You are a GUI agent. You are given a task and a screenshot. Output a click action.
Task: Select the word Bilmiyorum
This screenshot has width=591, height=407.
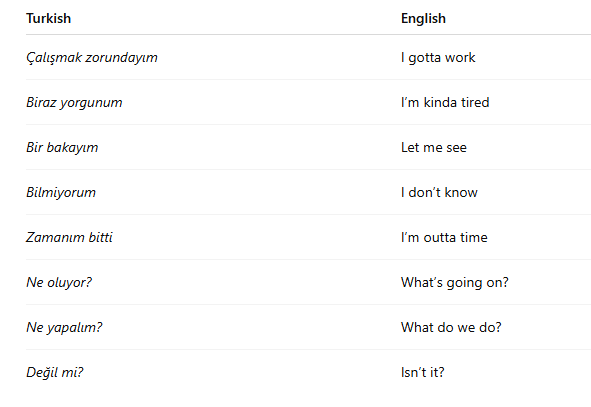click(61, 193)
